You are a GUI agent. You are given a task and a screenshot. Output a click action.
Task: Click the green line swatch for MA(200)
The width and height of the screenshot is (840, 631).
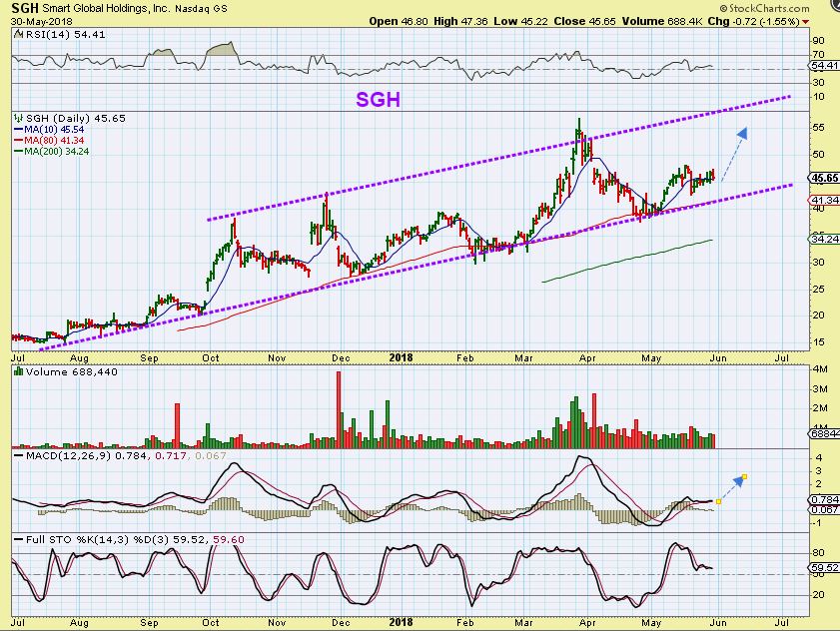(19, 152)
